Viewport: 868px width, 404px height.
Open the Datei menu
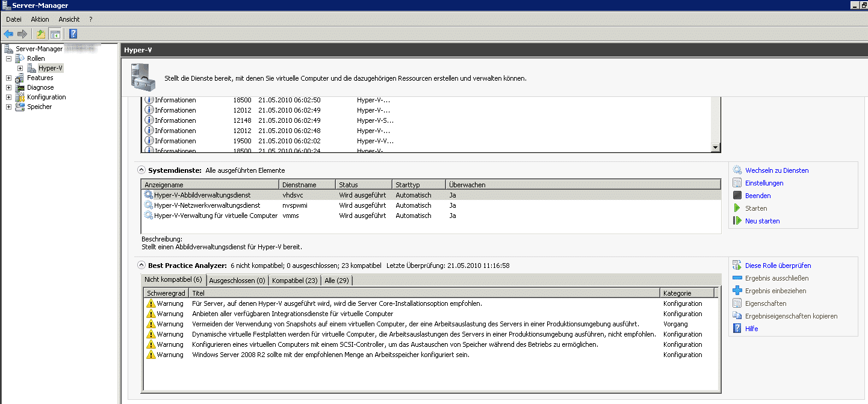click(x=14, y=19)
